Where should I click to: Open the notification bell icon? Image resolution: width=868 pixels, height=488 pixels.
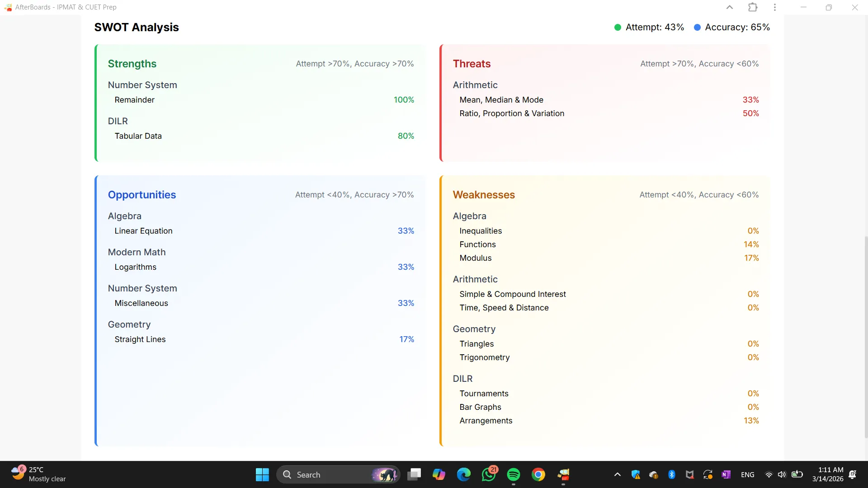point(853,474)
